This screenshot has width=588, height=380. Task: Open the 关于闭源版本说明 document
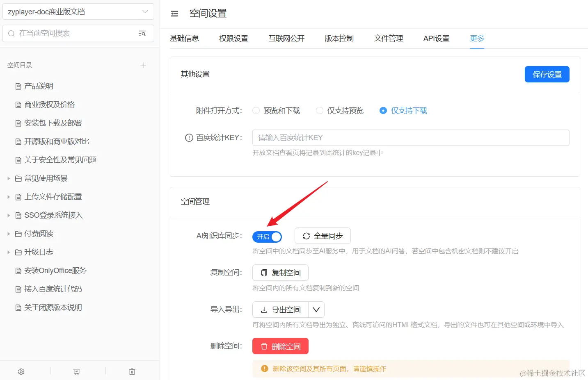pyautogui.click(x=53, y=307)
